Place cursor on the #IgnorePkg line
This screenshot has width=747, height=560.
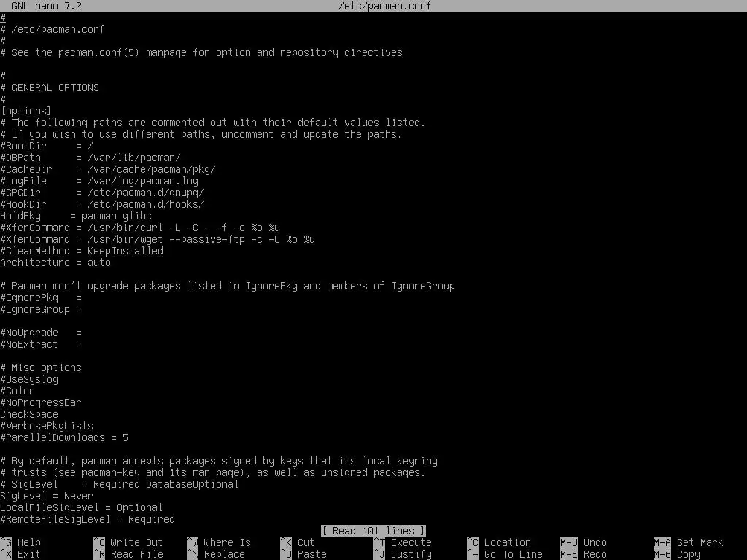click(x=41, y=297)
